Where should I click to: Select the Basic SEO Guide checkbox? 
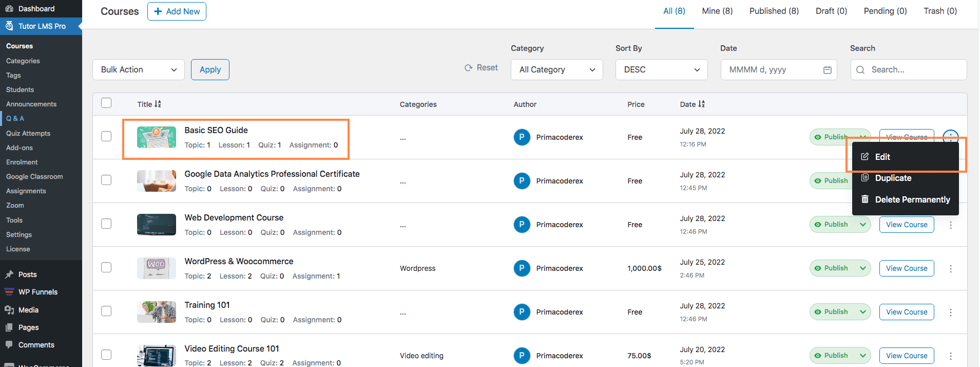(x=106, y=136)
